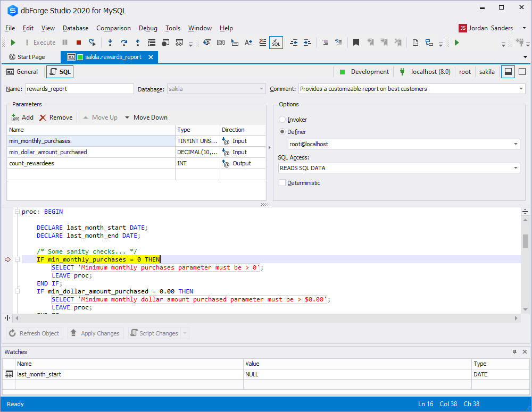Click the red-X list toolbar icon
This screenshot has height=412, width=532.
pyautogui.click(x=263, y=43)
